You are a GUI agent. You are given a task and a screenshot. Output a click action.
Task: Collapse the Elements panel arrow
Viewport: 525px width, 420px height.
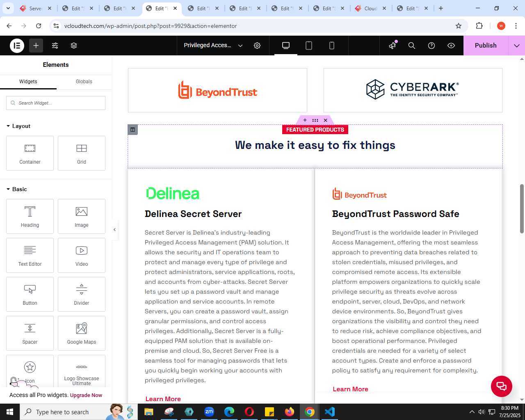(114, 230)
